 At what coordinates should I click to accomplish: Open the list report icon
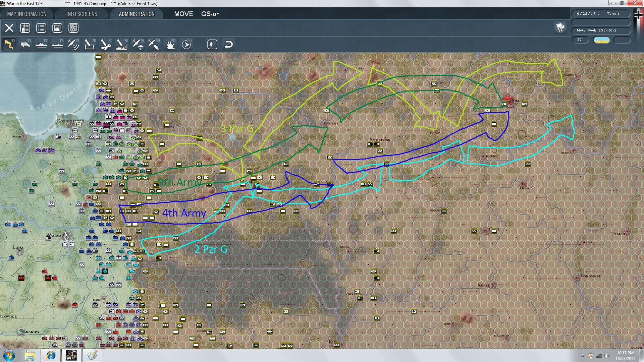click(x=41, y=28)
